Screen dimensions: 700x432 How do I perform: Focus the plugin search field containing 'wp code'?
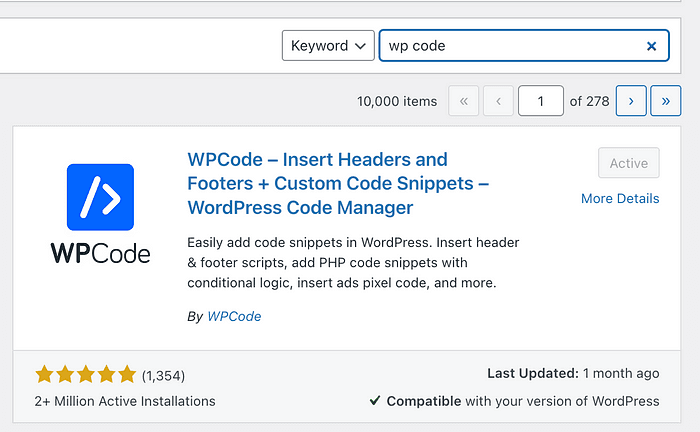[x=510, y=46]
